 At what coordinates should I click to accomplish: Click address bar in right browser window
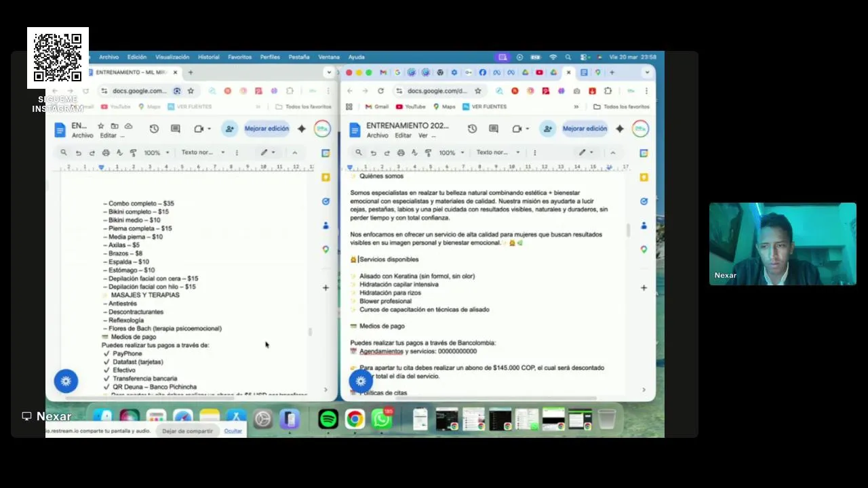click(x=437, y=91)
